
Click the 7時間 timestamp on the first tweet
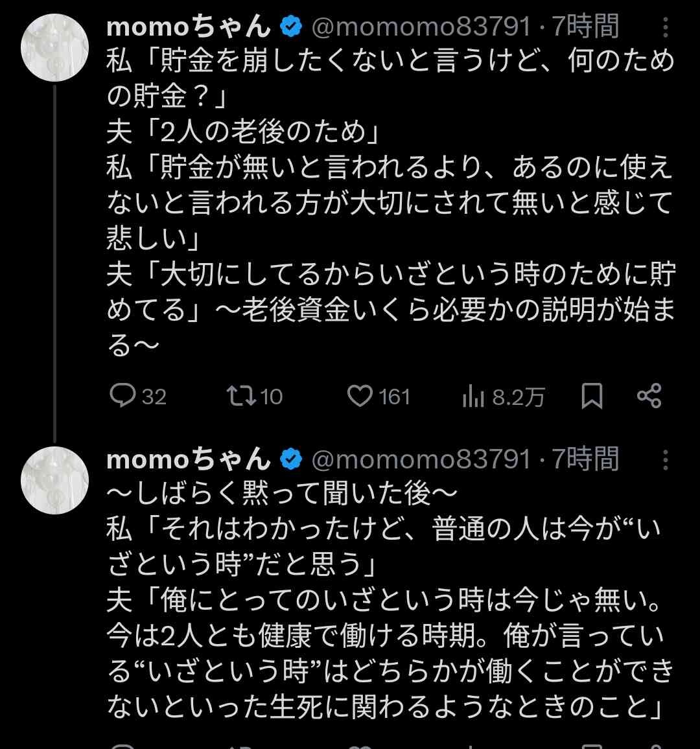click(585, 27)
